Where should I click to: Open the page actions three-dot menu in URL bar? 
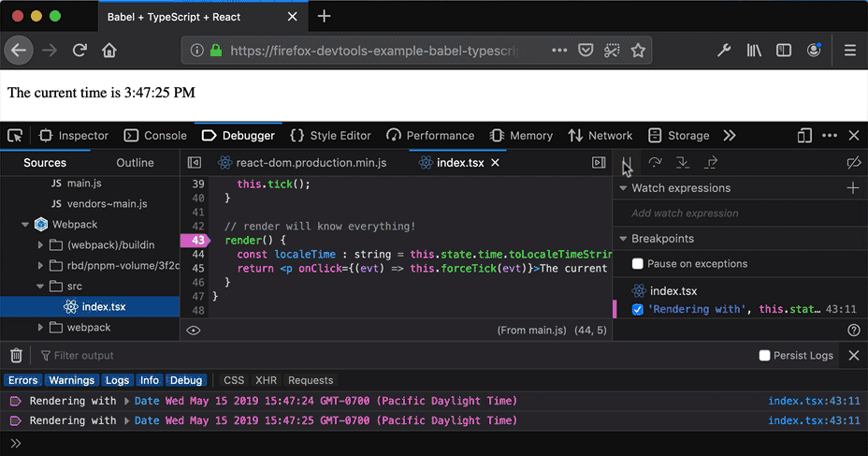559,51
